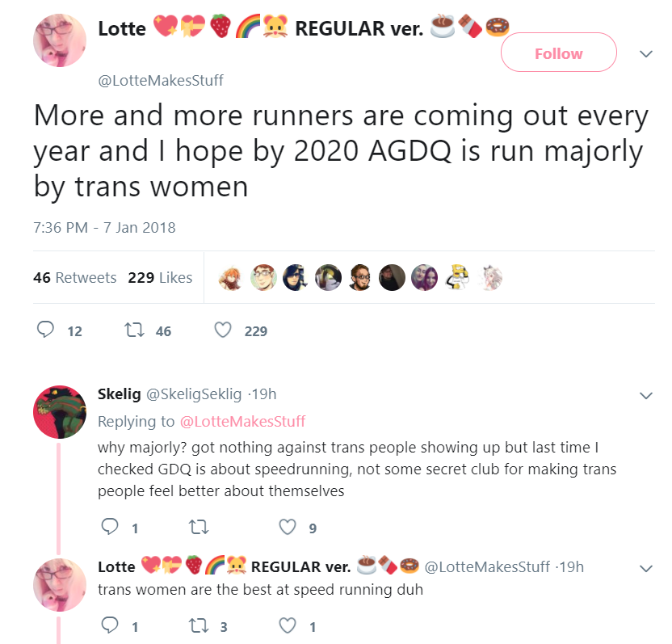View the 46 Retweets list

[74, 277]
